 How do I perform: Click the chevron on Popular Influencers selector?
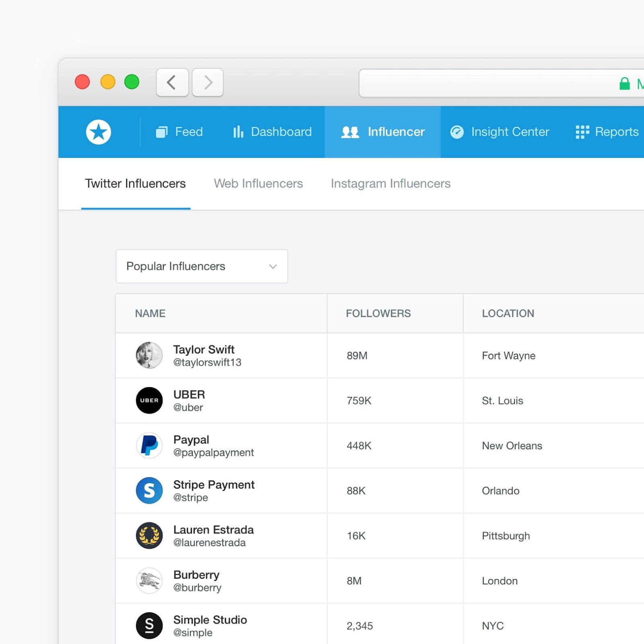(273, 266)
